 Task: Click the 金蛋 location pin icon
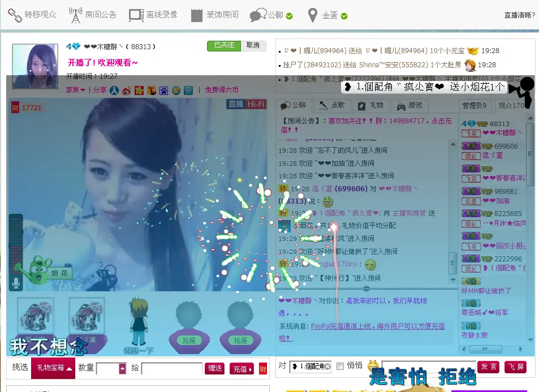click(312, 15)
